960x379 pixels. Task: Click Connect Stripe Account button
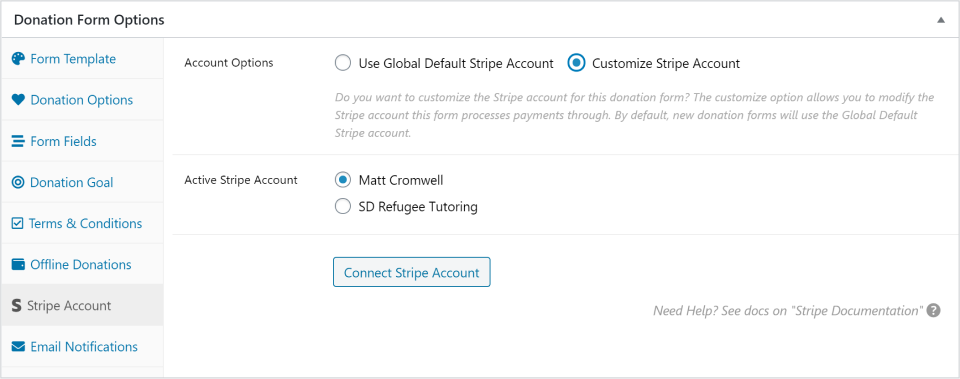411,272
